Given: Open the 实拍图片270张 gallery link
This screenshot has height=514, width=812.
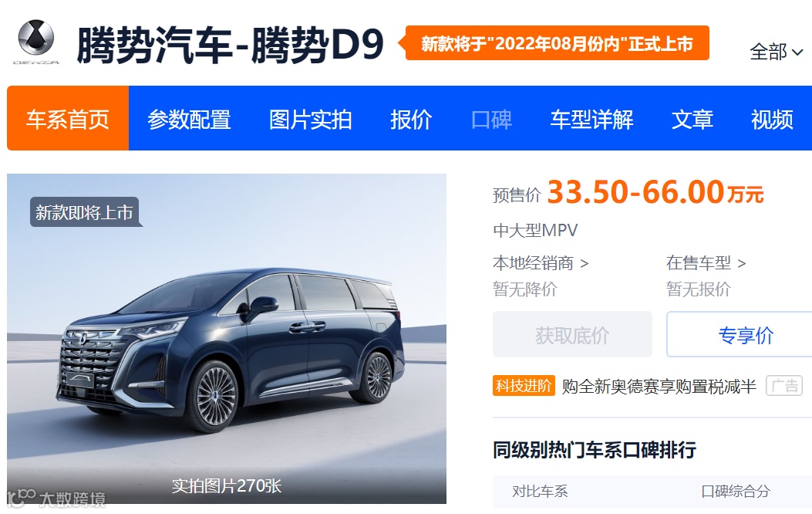Looking at the screenshot, I should 226,485.
